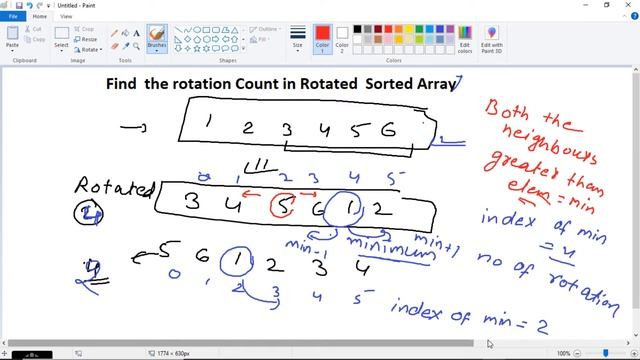Open Paint Help question mark

click(635, 16)
